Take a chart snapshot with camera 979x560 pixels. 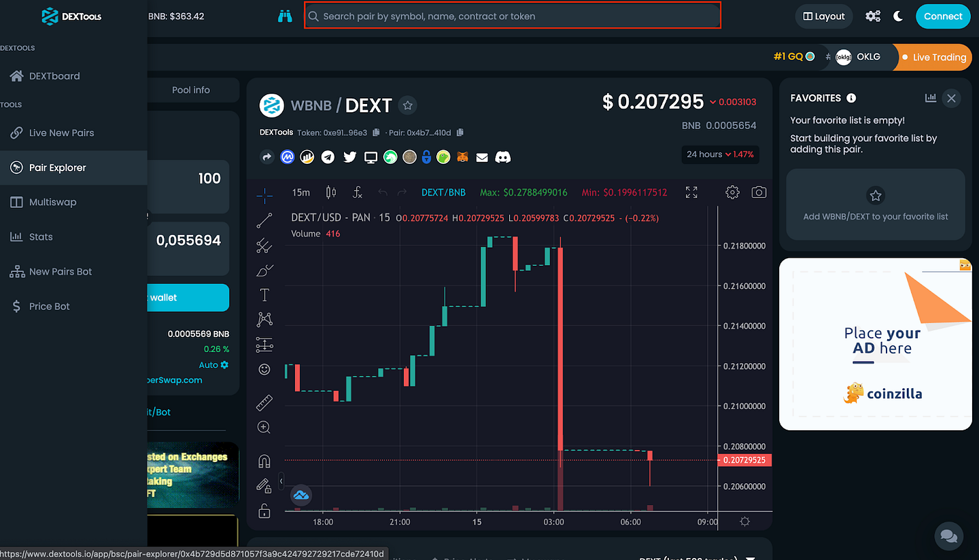tap(759, 192)
